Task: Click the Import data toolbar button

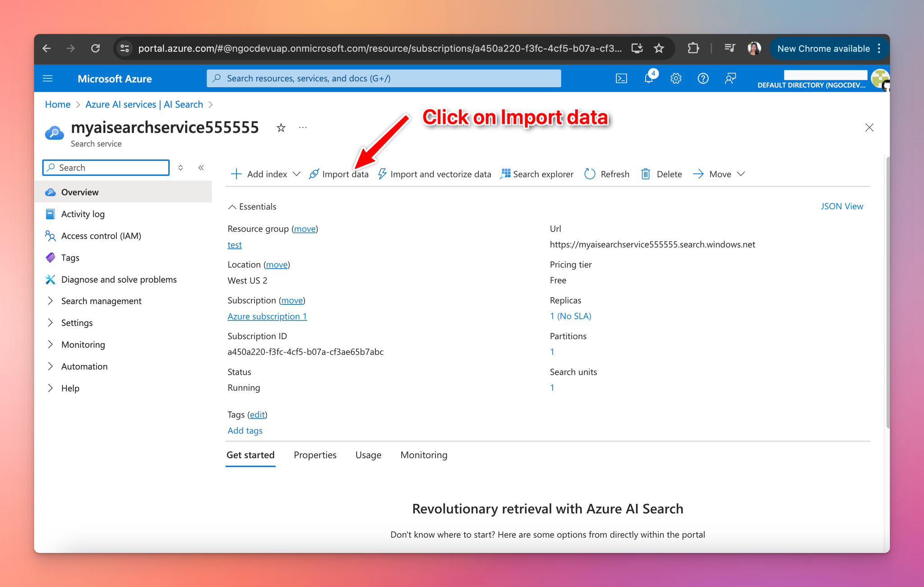Action: tap(339, 174)
